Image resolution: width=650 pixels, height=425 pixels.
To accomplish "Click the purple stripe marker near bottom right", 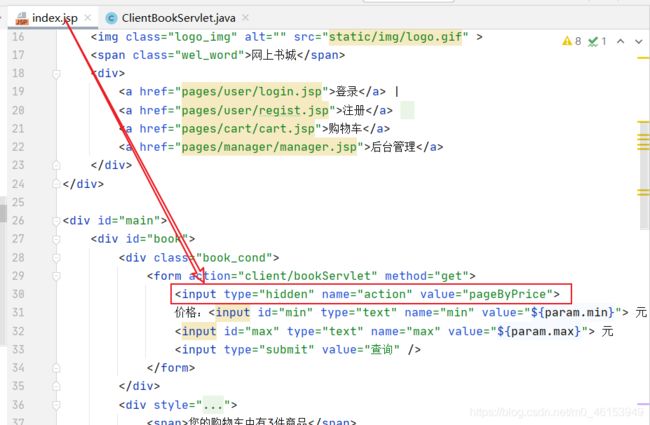I will (x=643, y=404).
